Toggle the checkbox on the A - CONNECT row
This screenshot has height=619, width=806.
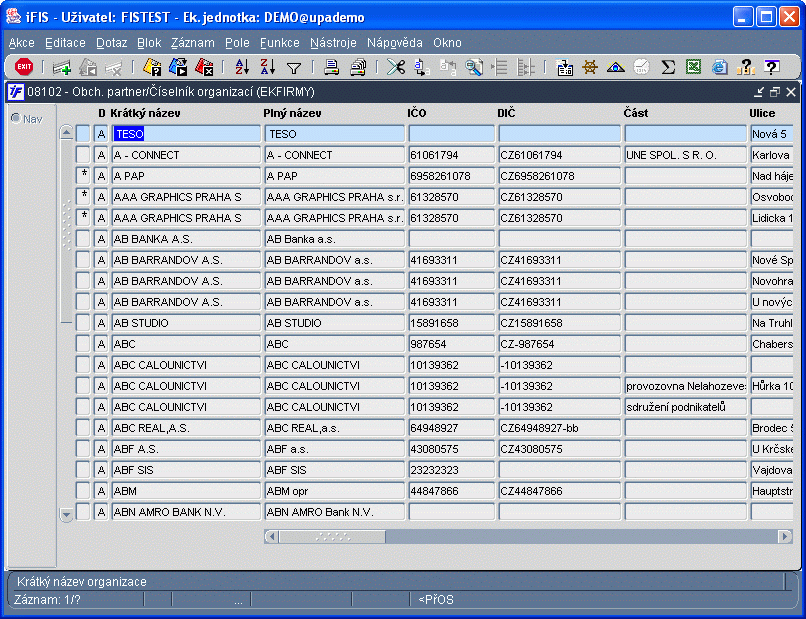83,155
